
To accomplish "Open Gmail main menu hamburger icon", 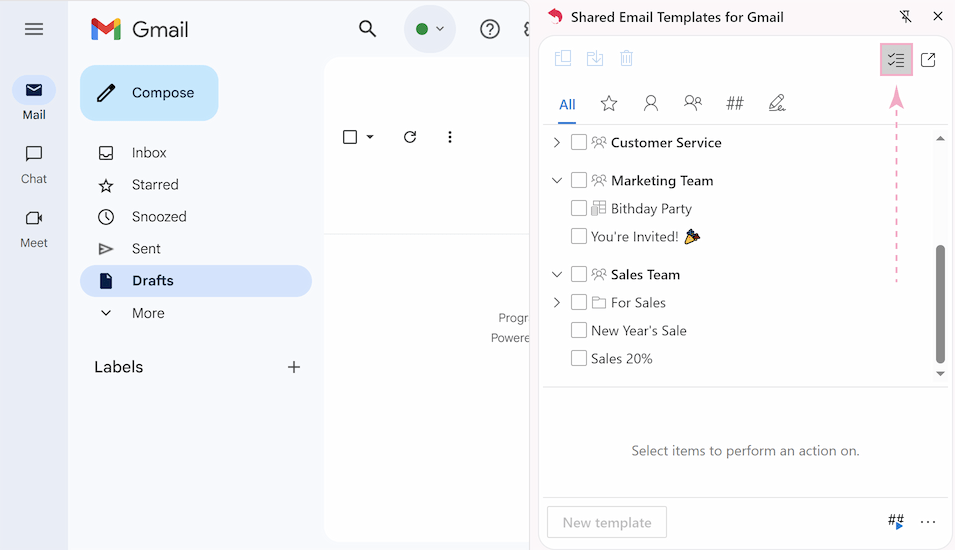I will [33, 29].
